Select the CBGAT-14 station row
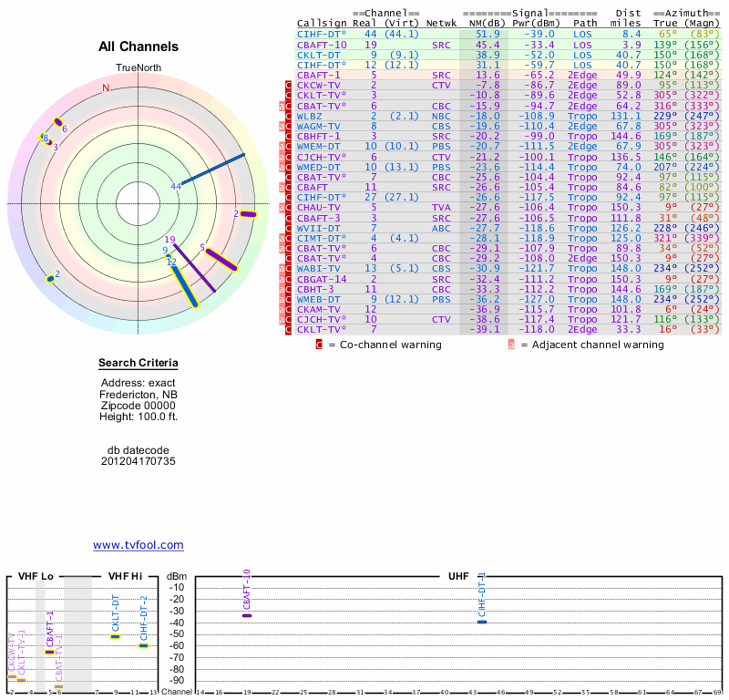The height and width of the screenshot is (700, 729). [322, 278]
